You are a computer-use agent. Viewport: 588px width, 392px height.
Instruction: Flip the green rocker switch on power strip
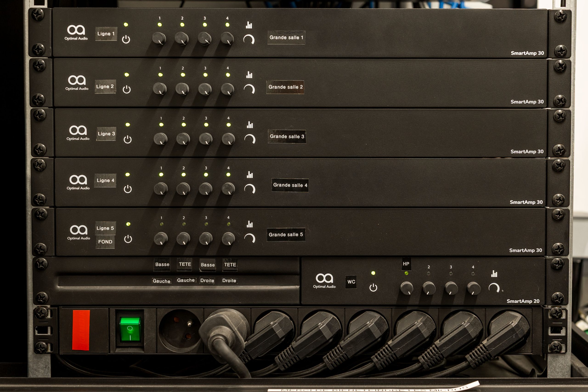(130, 329)
